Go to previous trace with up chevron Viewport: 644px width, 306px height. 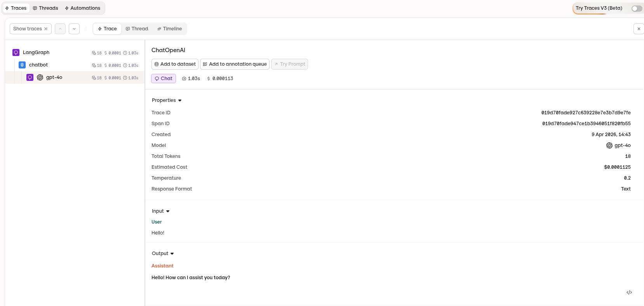[60, 29]
